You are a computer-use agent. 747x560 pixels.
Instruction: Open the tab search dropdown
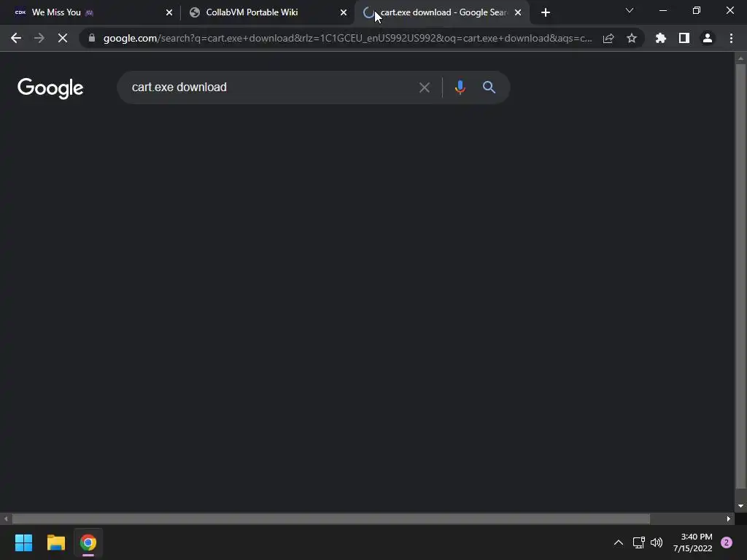click(630, 10)
